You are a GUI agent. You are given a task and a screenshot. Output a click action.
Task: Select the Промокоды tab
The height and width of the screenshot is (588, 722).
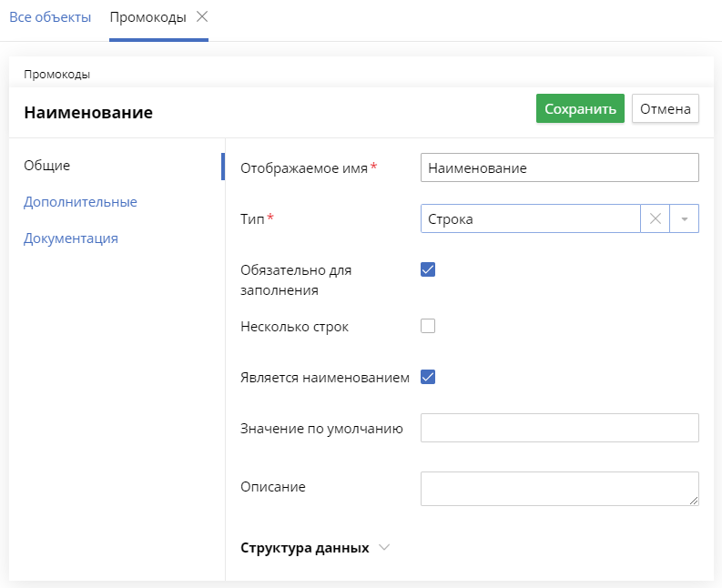coord(147,17)
